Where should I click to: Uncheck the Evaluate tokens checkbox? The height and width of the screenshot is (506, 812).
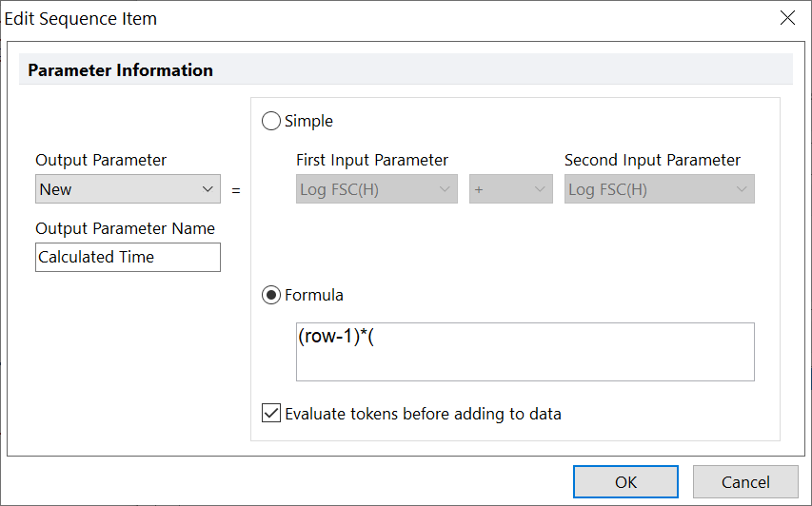click(x=271, y=414)
